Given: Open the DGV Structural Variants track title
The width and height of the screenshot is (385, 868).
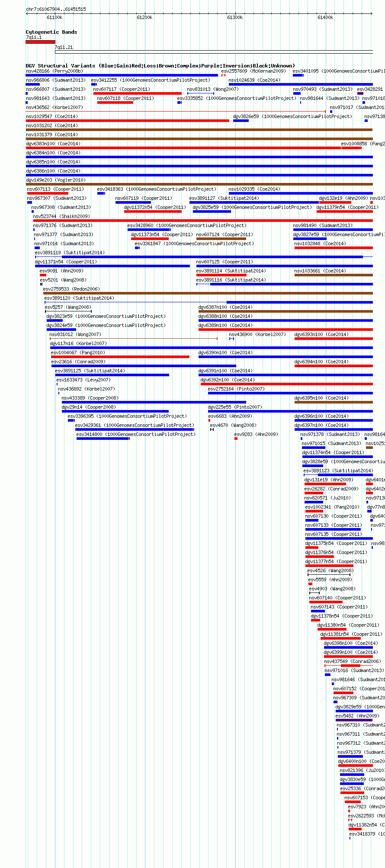Looking at the screenshot, I should click(x=160, y=66).
